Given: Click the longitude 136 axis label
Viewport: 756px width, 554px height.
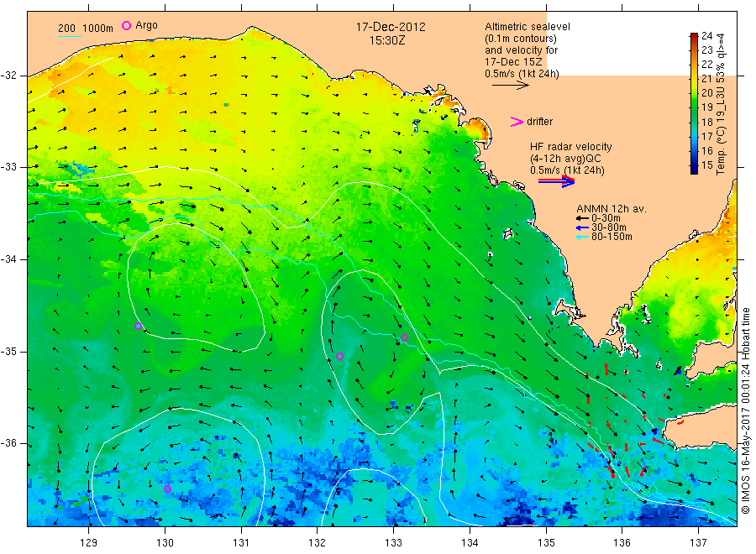Looking at the screenshot, I should click(x=622, y=542).
